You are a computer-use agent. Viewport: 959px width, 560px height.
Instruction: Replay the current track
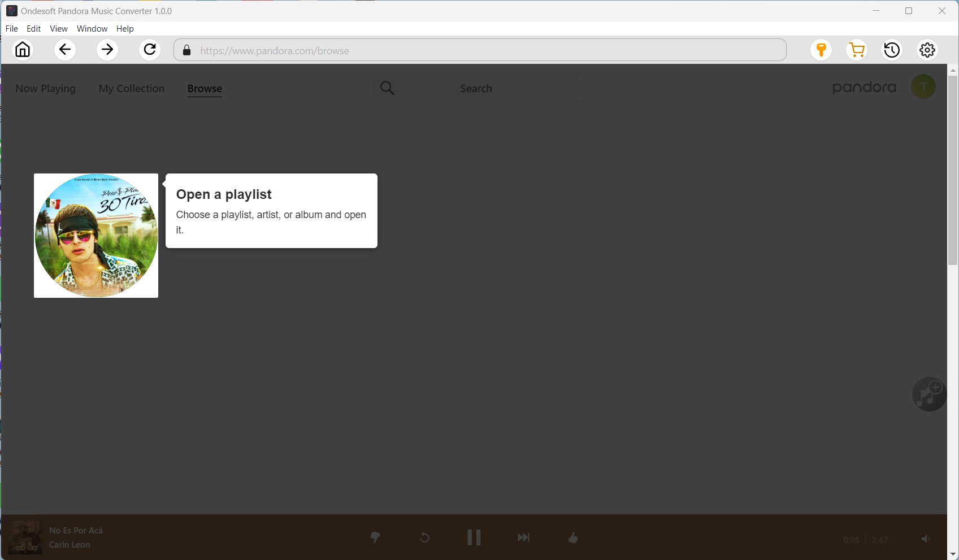[x=424, y=537]
